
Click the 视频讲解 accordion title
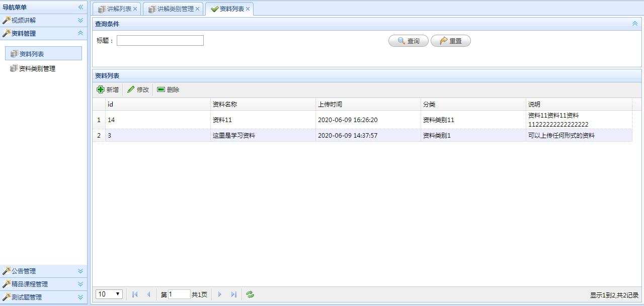pyautogui.click(x=24, y=20)
